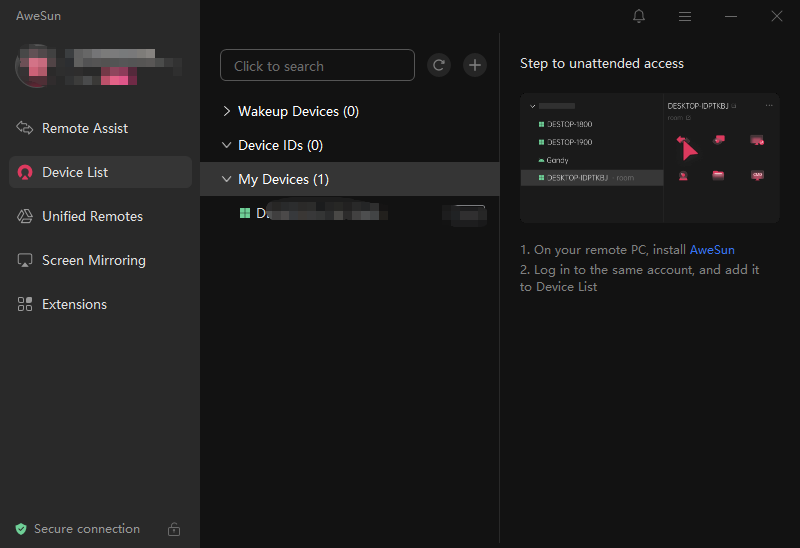
Task: Click the refresh device list icon
Action: click(x=438, y=65)
